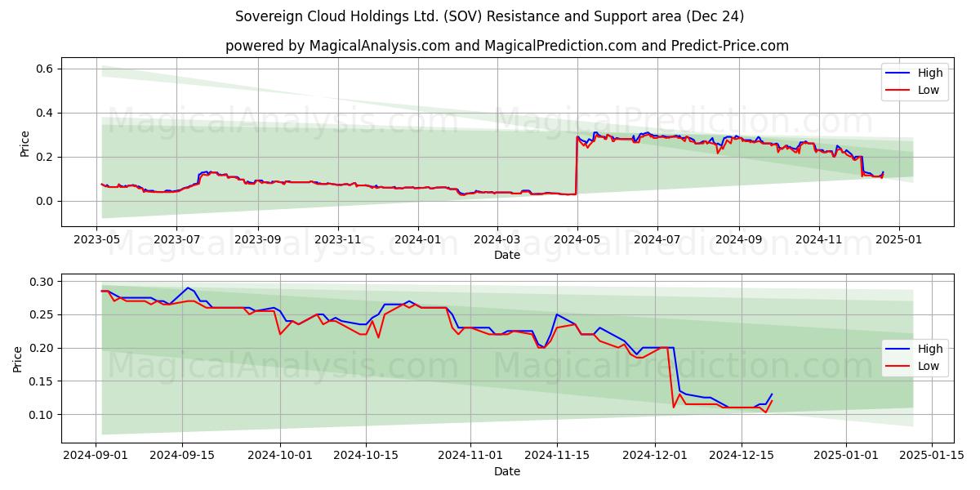Click the blue High line swatch in top legend
This screenshot has width=980, height=490.
pyautogui.click(x=898, y=73)
